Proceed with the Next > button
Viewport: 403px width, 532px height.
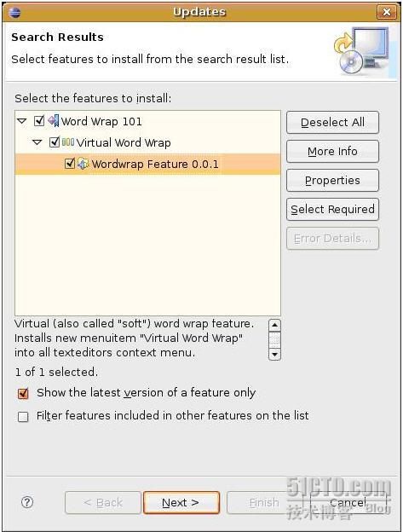181,502
